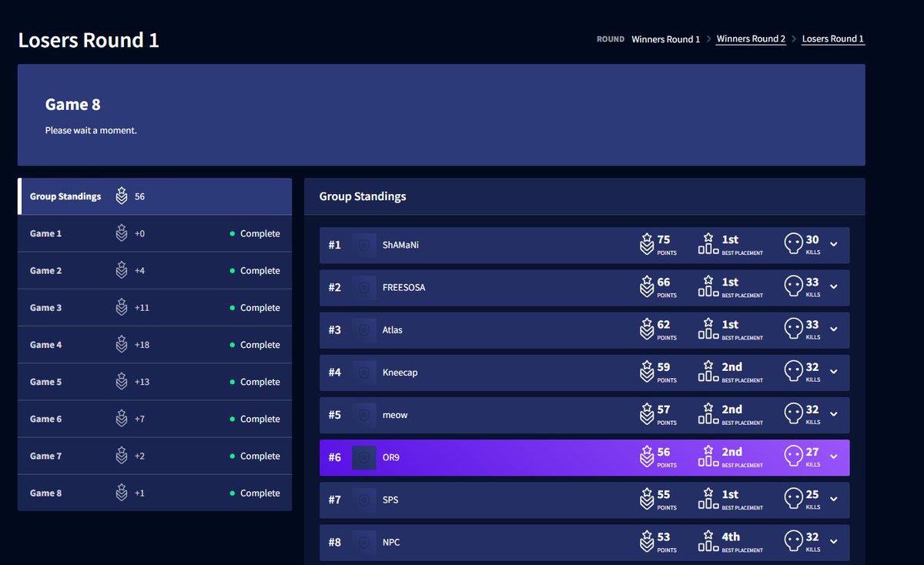Screen dimensions: 924x565
Task: Open Game 8 in the sidebar
Action: tap(155, 493)
